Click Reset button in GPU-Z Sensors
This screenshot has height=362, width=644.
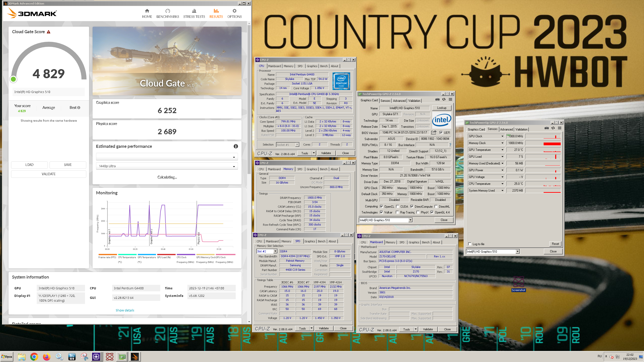tap(555, 244)
